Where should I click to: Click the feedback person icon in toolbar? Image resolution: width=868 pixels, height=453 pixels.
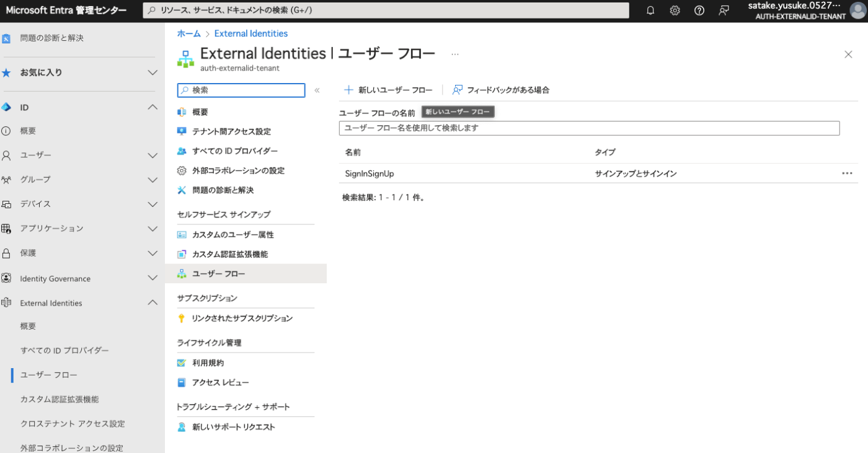458,90
